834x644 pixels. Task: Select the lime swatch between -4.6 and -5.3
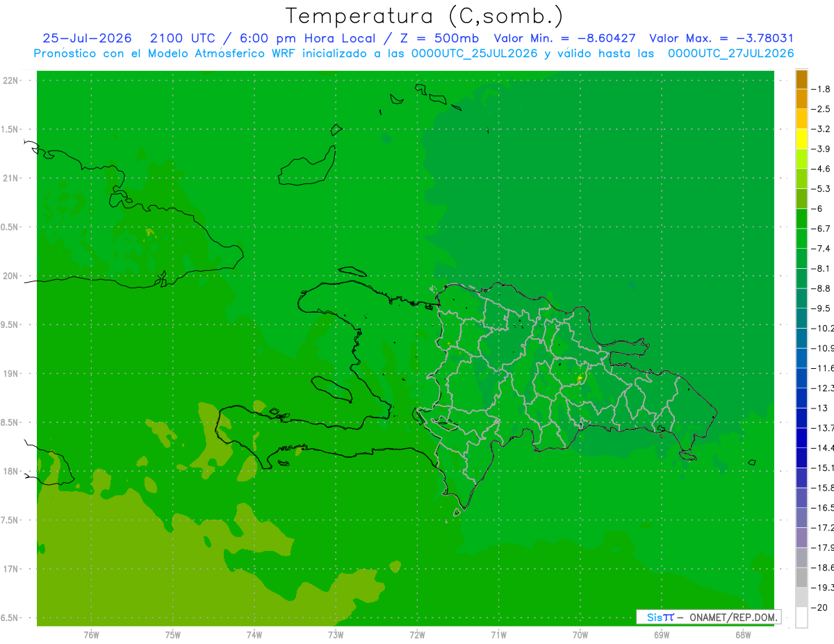click(801, 179)
